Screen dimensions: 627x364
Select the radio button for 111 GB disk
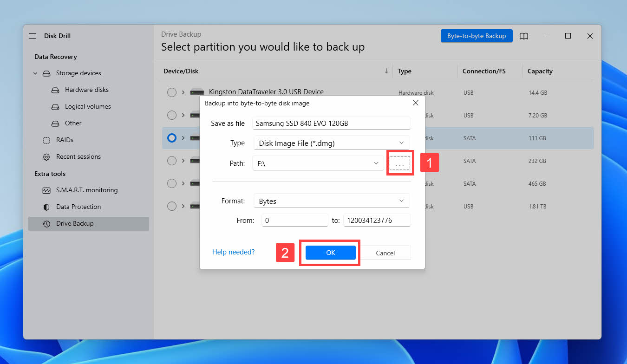point(172,138)
